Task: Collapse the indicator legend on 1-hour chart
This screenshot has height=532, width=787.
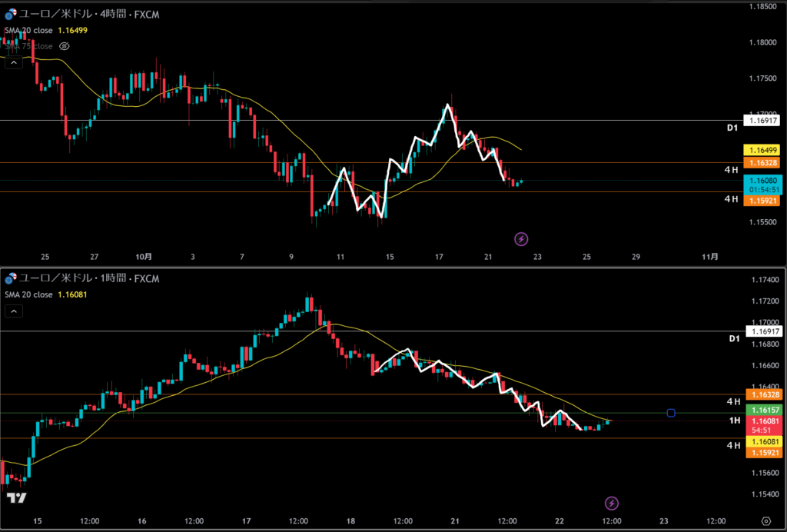Action: click(13, 311)
